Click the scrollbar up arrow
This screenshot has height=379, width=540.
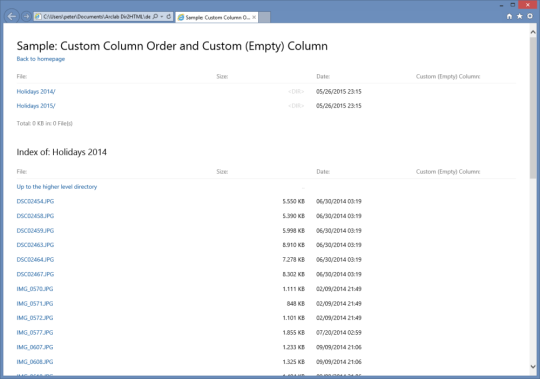(x=533, y=32)
